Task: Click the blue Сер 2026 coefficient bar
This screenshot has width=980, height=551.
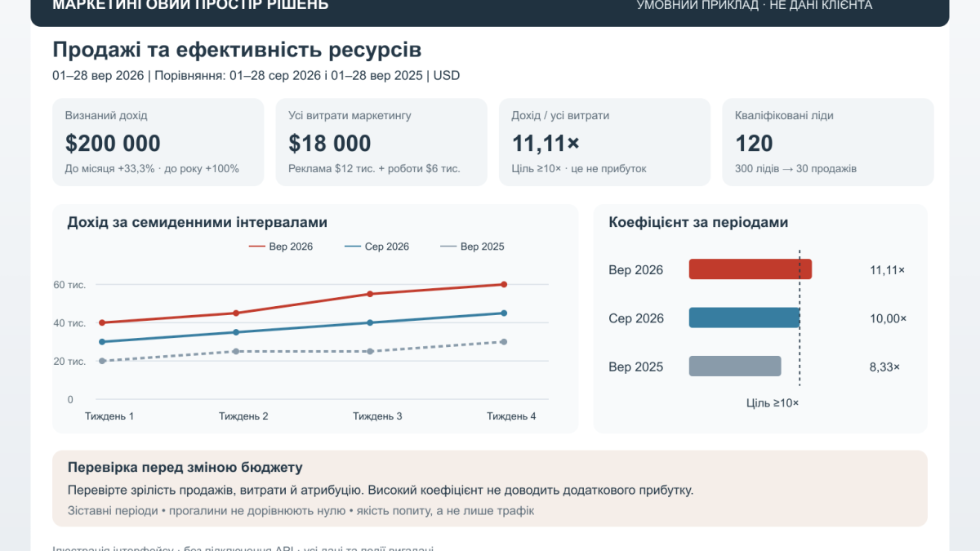Action: (744, 318)
